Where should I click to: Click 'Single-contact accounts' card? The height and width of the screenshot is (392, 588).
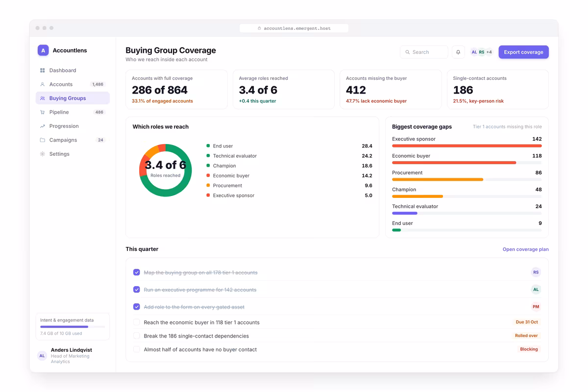498,89
